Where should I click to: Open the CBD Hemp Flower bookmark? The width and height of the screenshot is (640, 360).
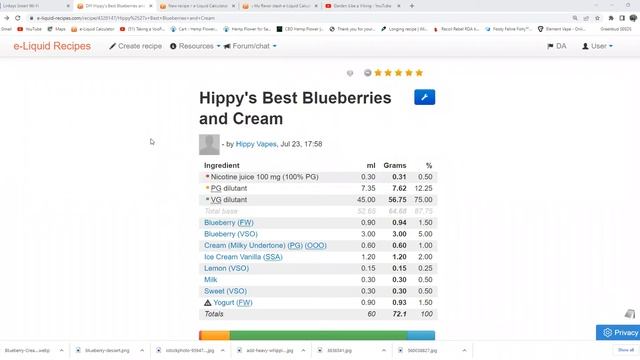coord(300,29)
